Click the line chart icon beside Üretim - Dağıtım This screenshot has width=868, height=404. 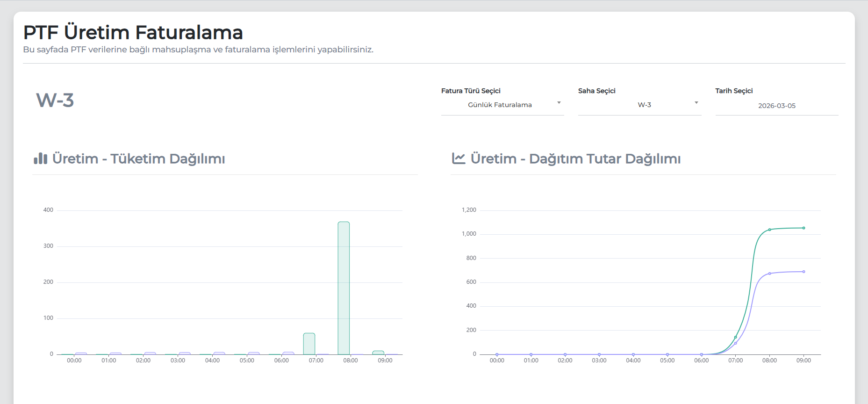click(459, 159)
